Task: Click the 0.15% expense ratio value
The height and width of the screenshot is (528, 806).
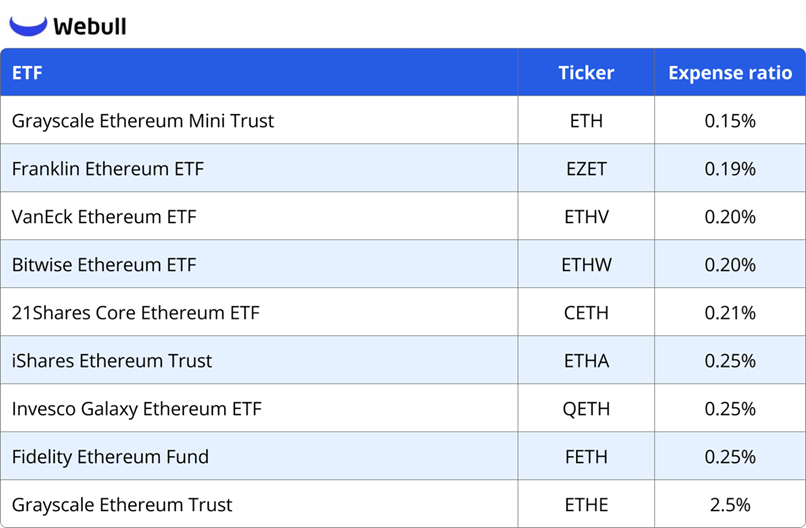Action: [x=730, y=121]
